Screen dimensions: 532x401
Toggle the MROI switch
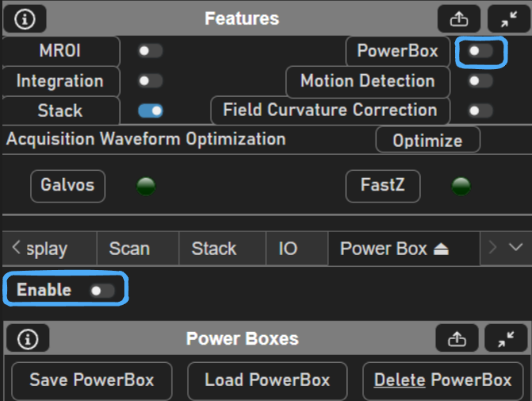tap(150, 51)
